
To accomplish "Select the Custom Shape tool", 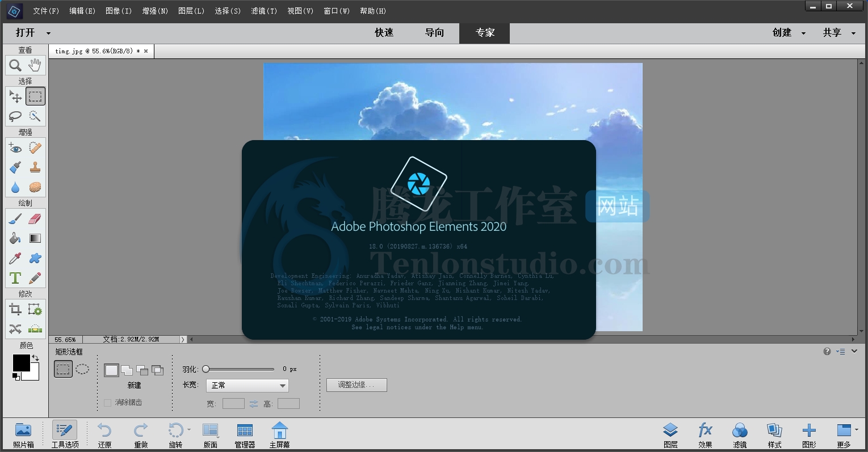I will [x=35, y=259].
